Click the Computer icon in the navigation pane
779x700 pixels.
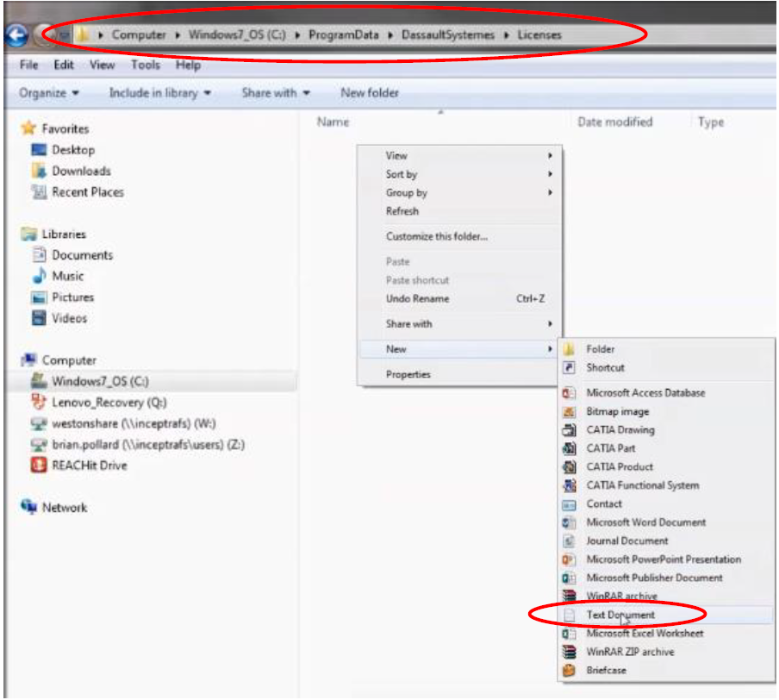pyautogui.click(x=28, y=359)
